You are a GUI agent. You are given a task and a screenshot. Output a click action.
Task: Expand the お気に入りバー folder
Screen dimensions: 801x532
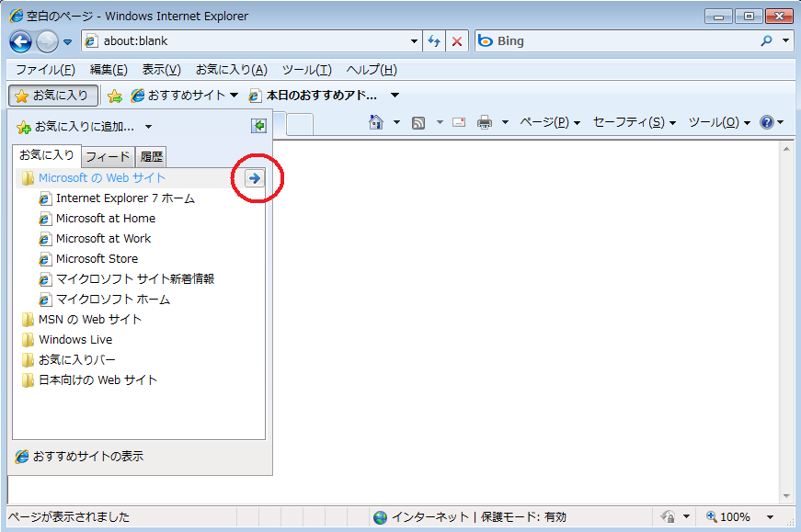point(69,360)
